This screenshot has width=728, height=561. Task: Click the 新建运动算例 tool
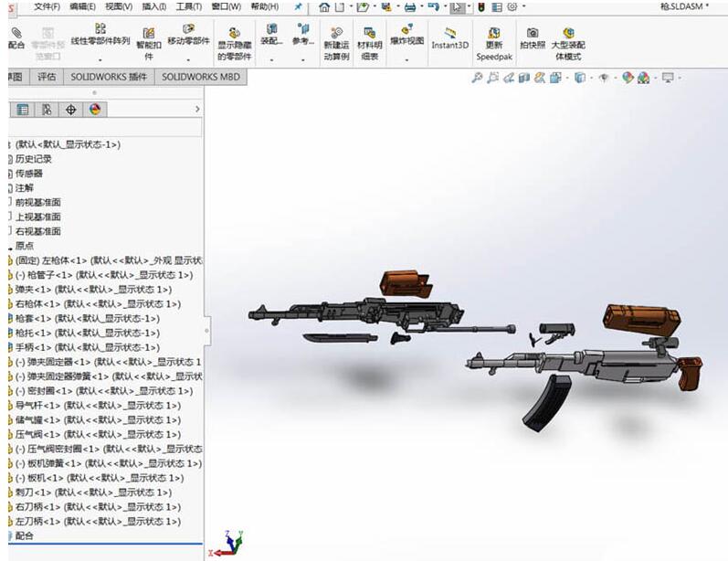[336, 44]
